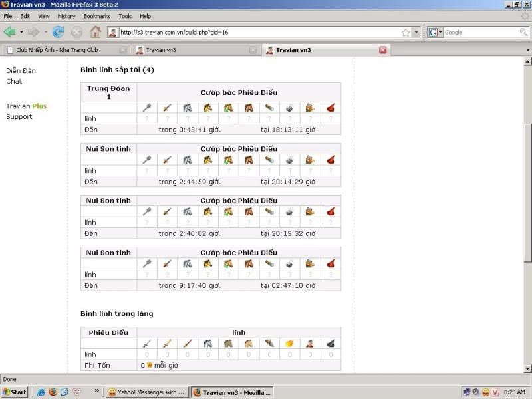Switch to the Club Nhiếp Ảnh - Nha Trang Club tab
Screen dimensions: 532x399
tap(66, 50)
